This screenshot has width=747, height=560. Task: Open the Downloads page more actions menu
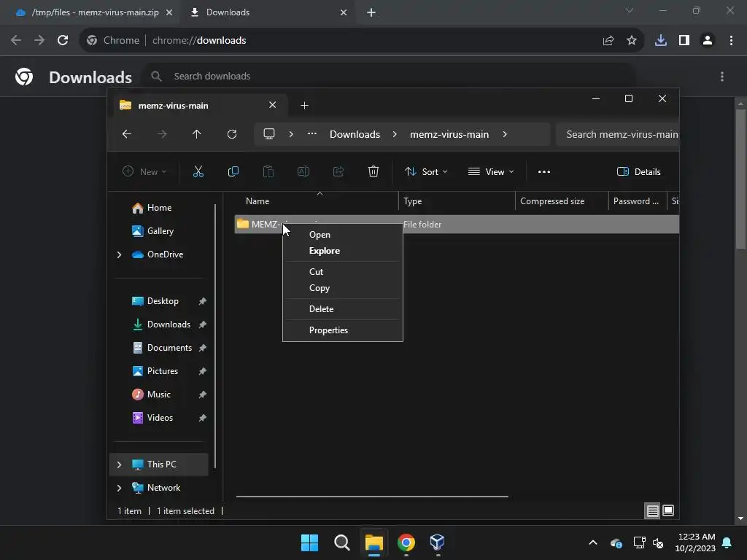coord(722,76)
